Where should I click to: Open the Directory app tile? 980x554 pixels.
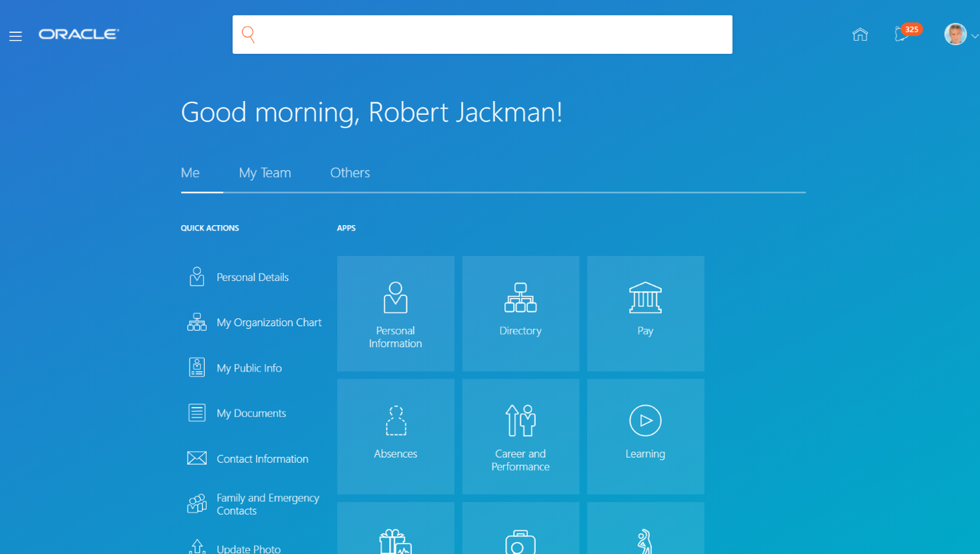520,314
